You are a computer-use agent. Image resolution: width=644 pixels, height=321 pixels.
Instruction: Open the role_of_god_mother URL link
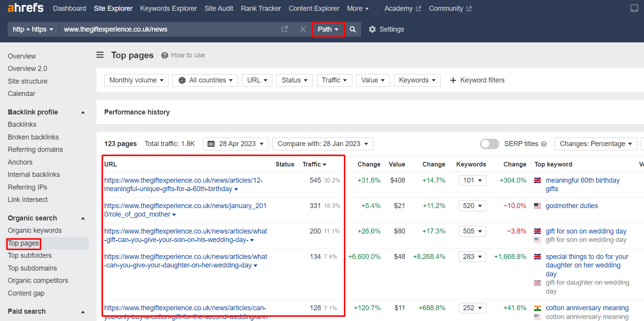pyautogui.click(x=185, y=210)
